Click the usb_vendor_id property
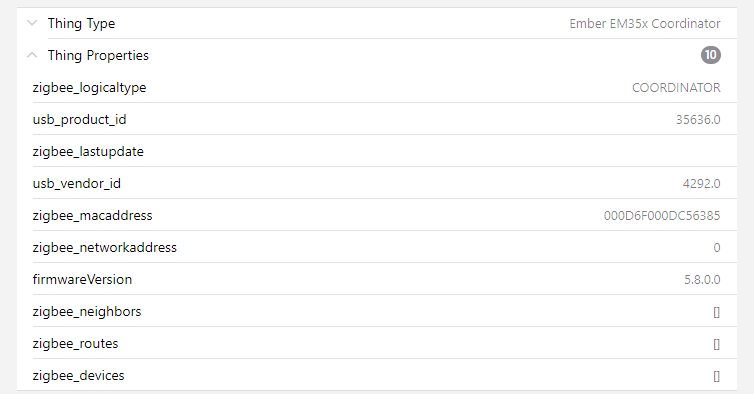754x394 pixels. pyautogui.click(x=76, y=183)
